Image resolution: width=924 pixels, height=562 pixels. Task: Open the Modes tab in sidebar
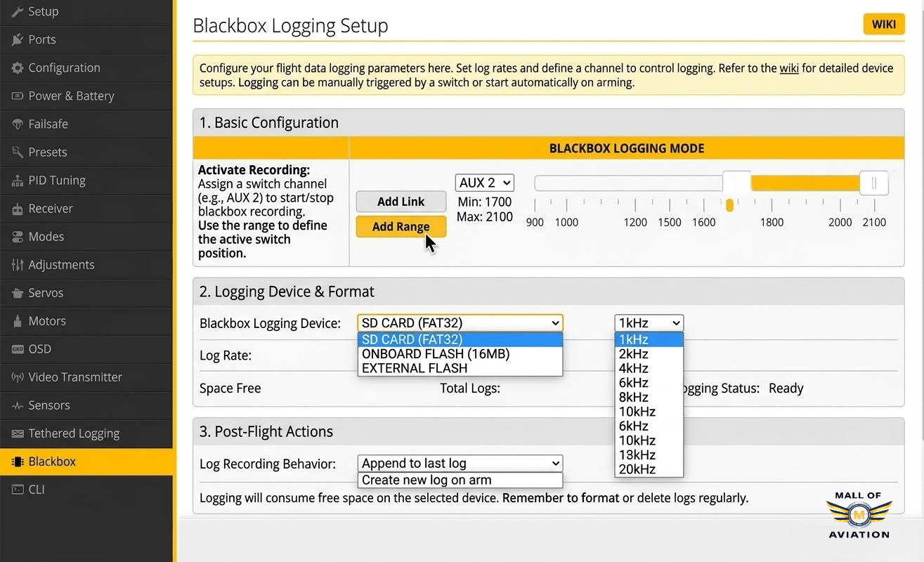coord(46,237)
